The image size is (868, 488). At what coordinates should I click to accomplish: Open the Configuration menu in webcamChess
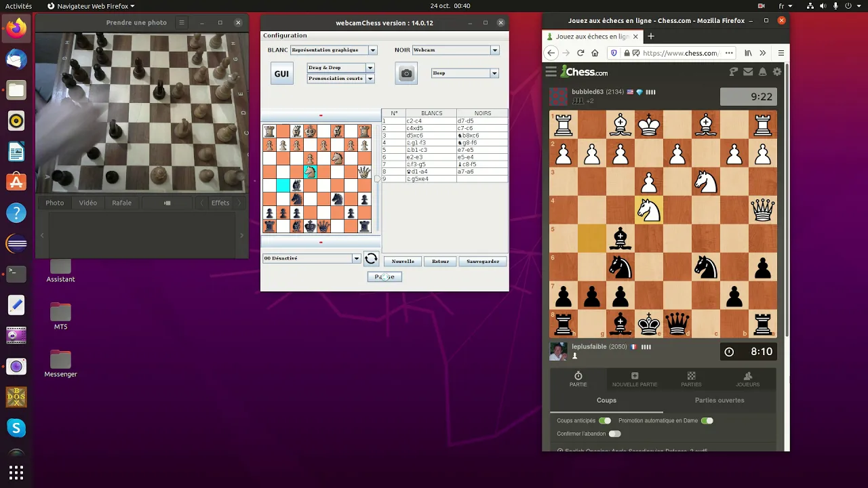pos(285,35)
